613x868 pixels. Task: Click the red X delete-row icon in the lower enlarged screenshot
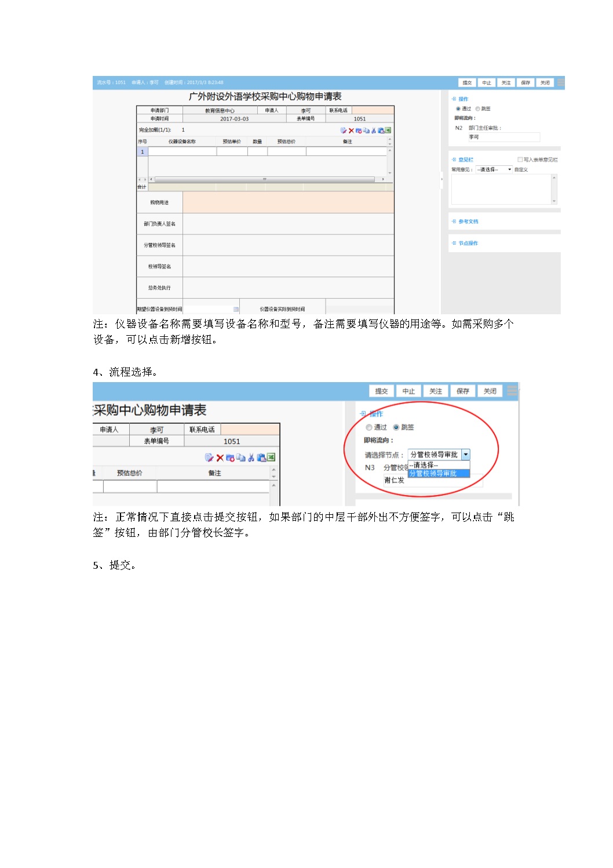pyautogui.click(x=220, y=458)
